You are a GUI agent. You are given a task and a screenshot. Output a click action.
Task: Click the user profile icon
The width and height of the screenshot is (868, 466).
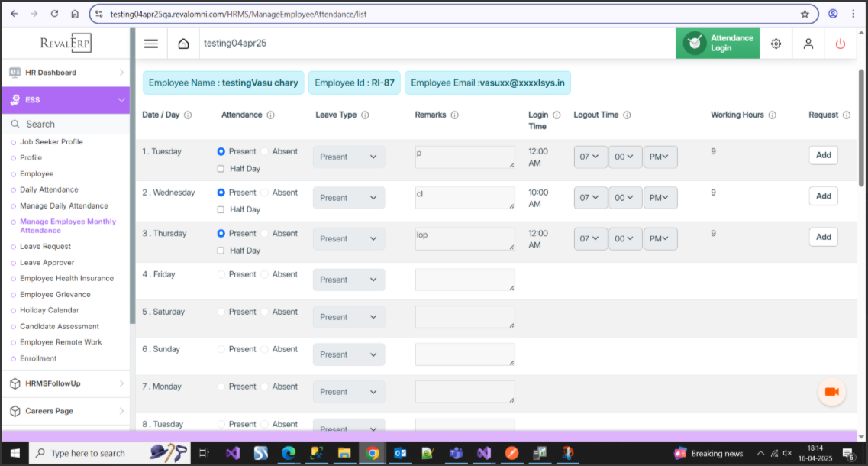[808, 44]
